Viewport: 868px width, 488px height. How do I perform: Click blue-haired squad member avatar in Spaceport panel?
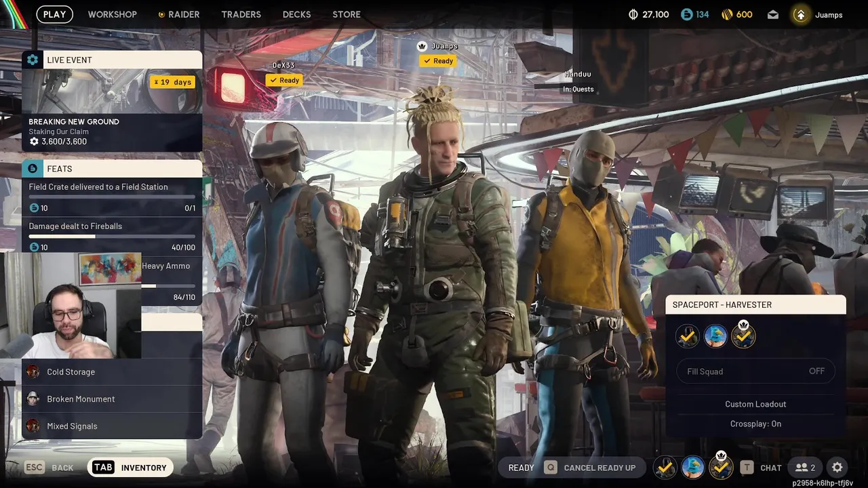pyautogui.click(x=715, y=336)
